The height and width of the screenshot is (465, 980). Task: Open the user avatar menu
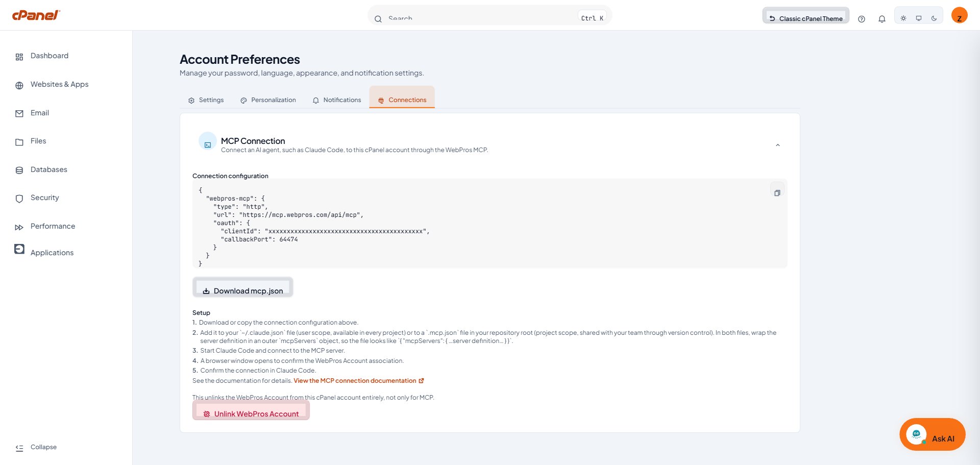(960, 15)
